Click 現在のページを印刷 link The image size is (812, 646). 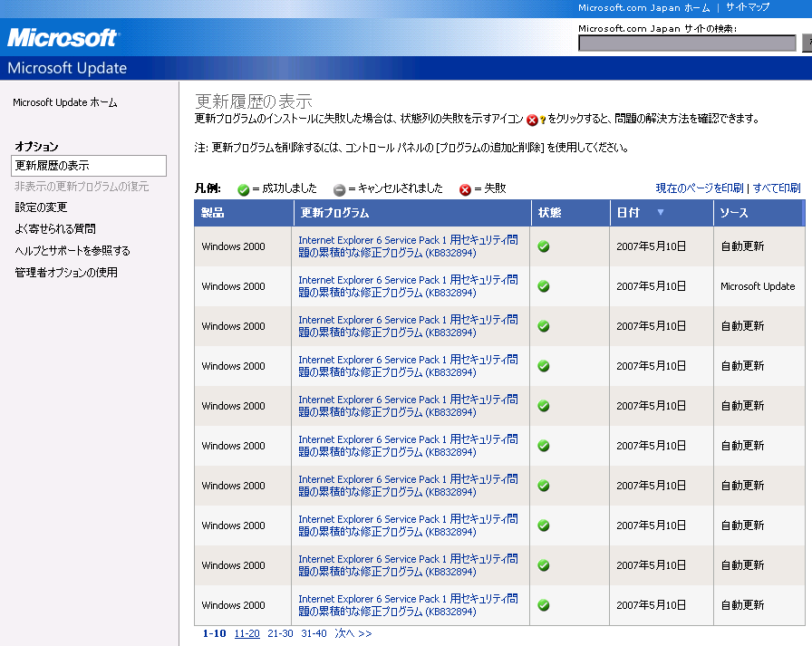[x=700, y=188]
